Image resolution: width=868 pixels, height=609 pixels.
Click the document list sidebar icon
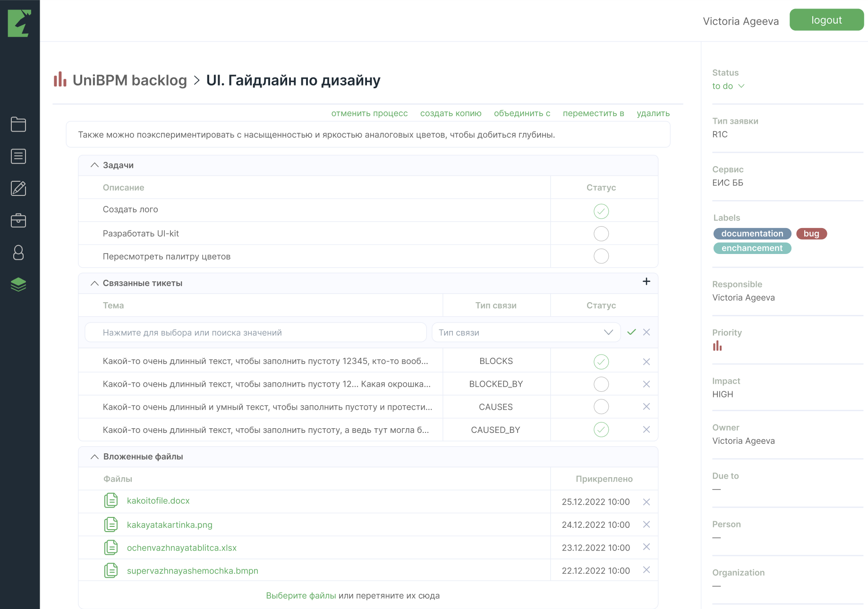(x=18, y=156)
